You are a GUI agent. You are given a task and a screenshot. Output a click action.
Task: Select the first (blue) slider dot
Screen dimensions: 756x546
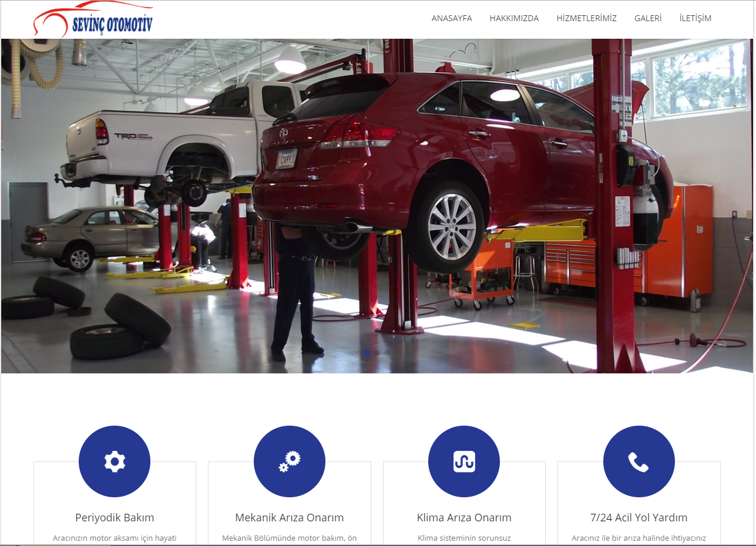pos(367,353)
